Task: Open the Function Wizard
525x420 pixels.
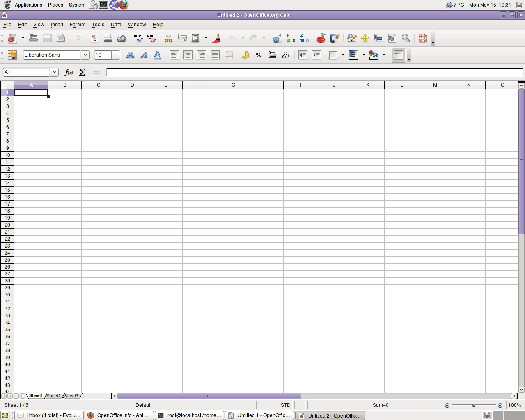Action: 69,72
